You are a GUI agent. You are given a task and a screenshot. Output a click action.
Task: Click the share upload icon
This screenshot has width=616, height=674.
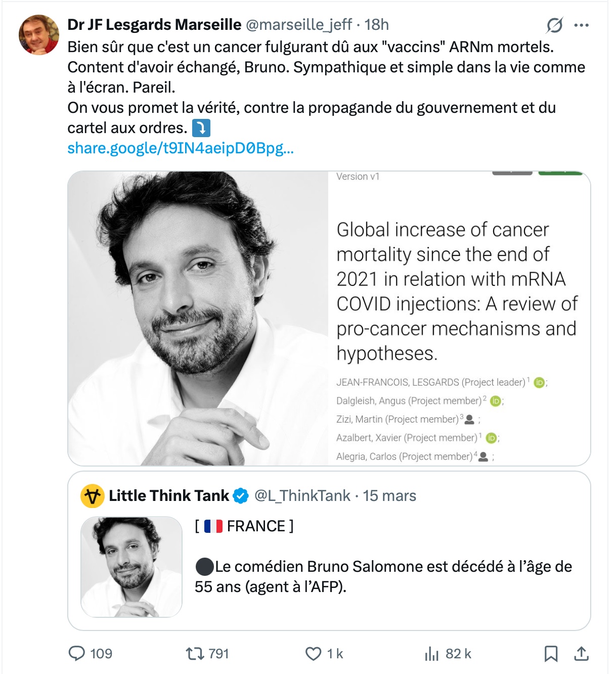tap(581, 654)
